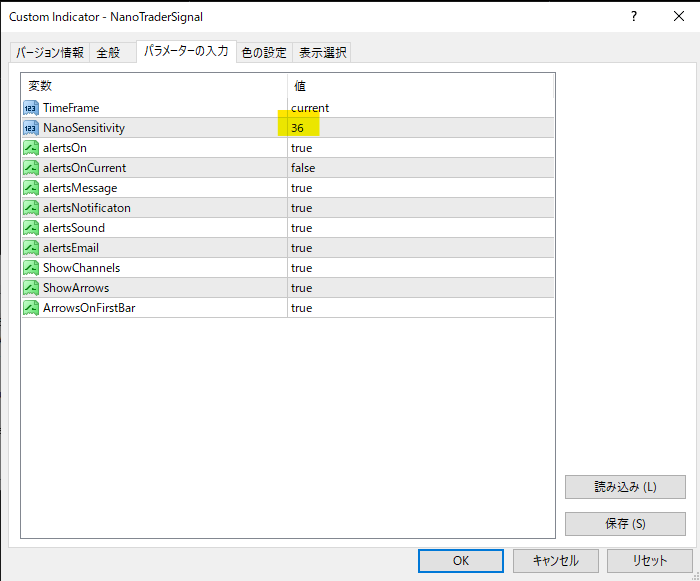Select the パラメーターの入力 tab
Screen dimensions: 700x581
tap(186, 51)
